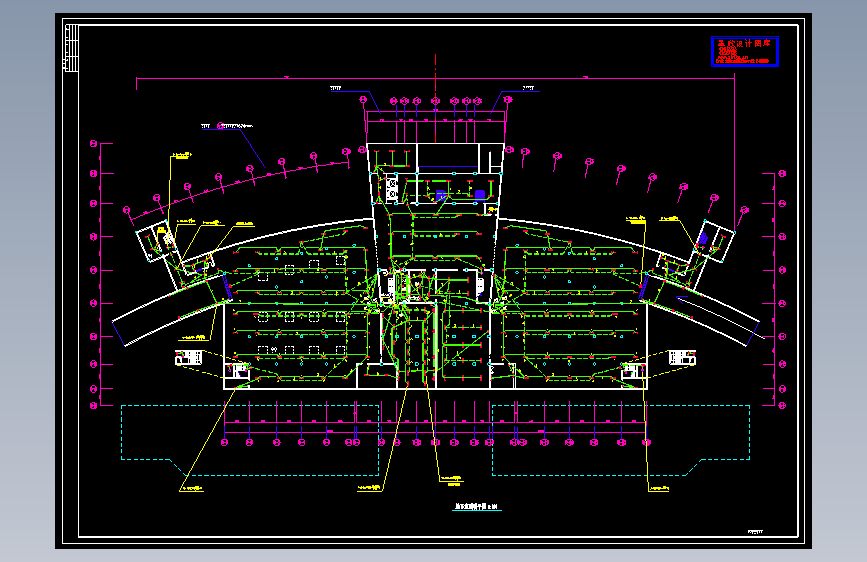Select the small label in bottom-right frame corner
Screen dimensions: 867x562
(x=755, y=532)
